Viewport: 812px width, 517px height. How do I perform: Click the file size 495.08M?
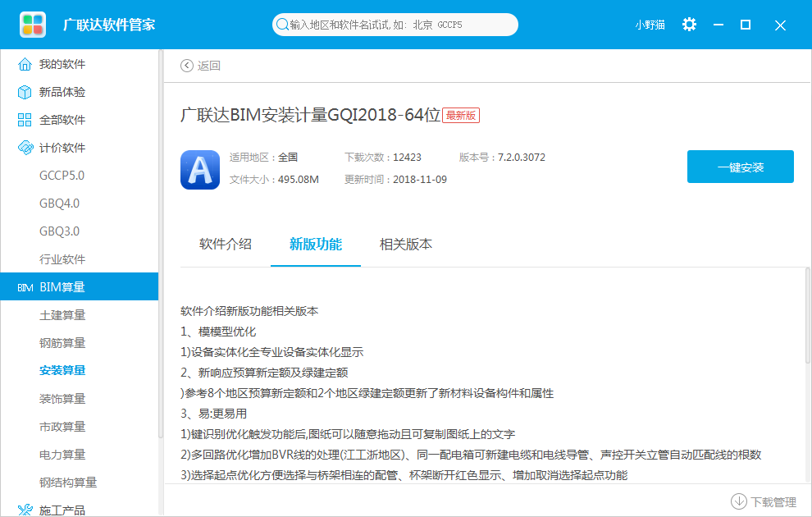click(299, 180)
